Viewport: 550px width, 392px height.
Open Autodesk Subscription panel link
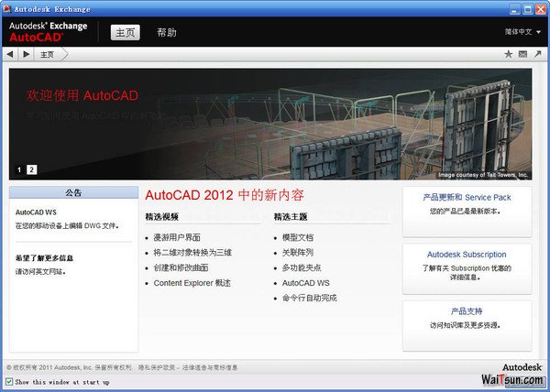[467, 255]
